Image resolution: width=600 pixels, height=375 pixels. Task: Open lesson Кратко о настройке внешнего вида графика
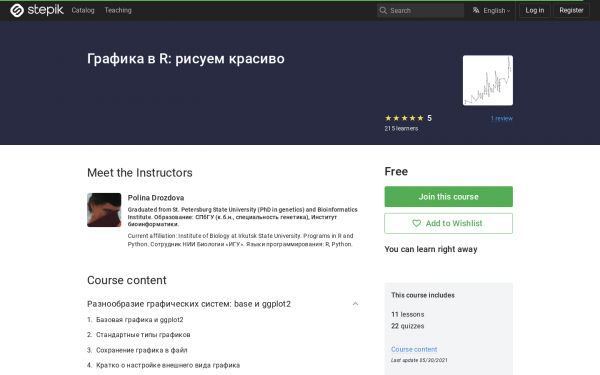[x=168, y=365]
